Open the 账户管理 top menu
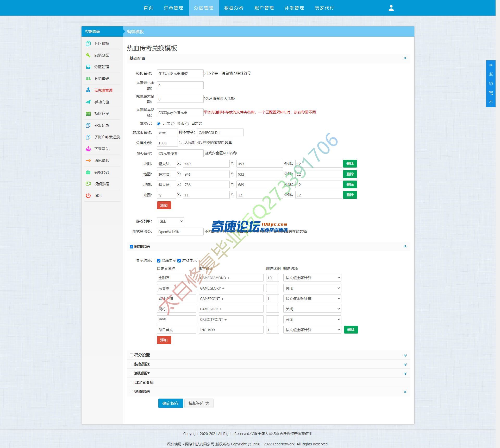The image size is (500, 448). [264, 8]
